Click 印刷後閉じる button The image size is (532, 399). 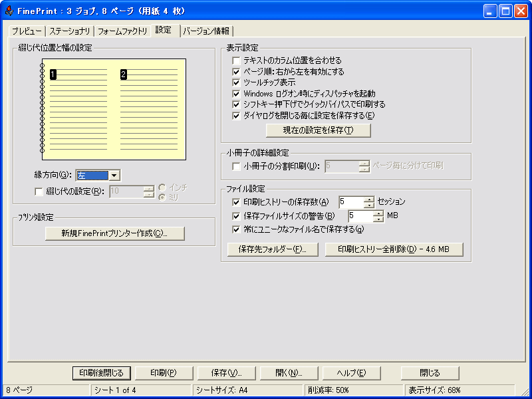pos(102,373)
